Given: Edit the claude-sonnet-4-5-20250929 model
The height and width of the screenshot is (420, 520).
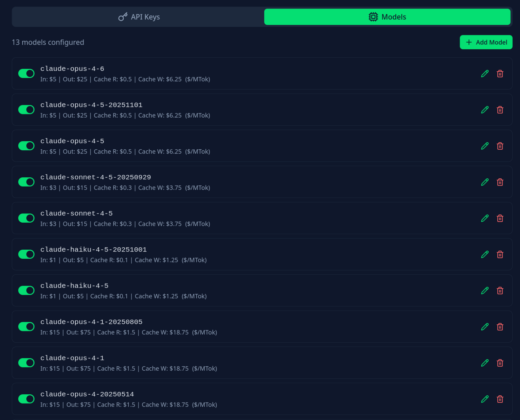Looking at the screenshot, I should pyautogui.click(x=485, y=182).
